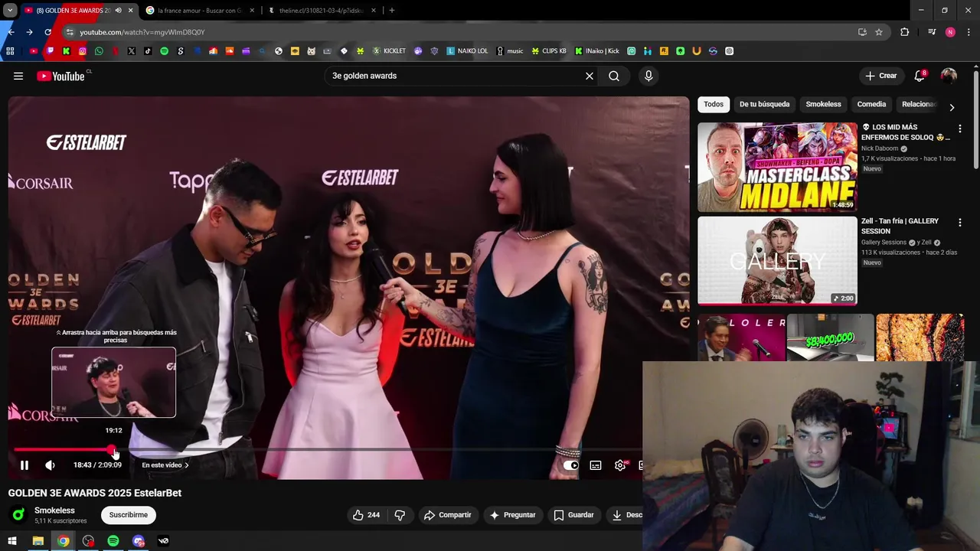This screenshot has width=980, height=551.
Task: Click Nick Daboom channel name
Action: [x=880, y=148]
